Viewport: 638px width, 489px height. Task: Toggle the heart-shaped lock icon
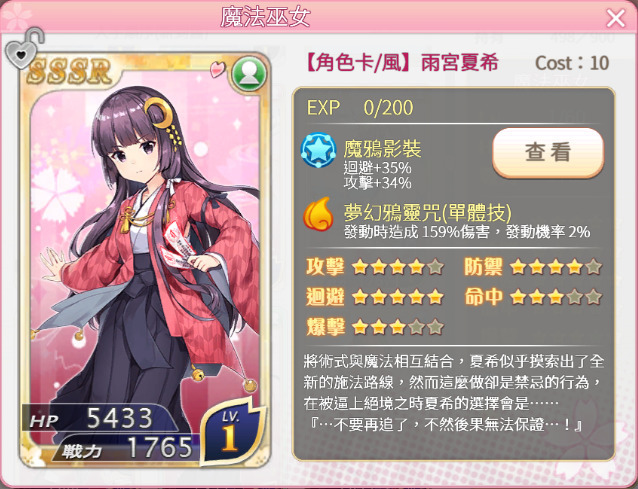(x=24, y=48)
